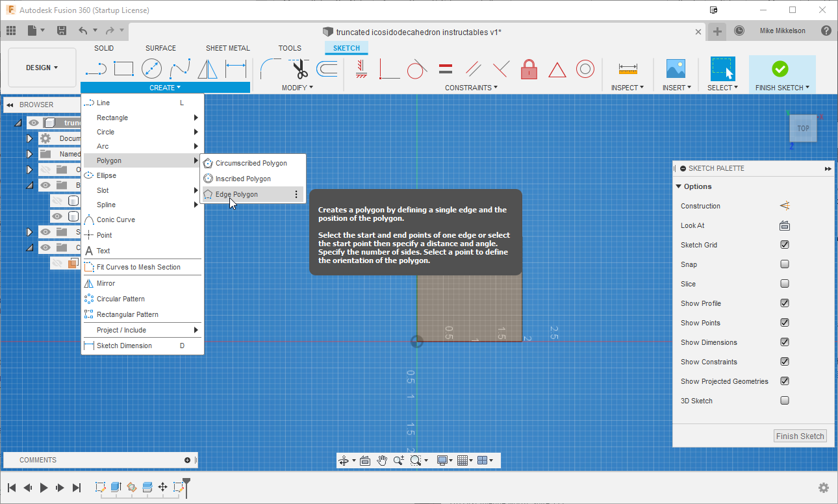
Task: Enable the Slice option
Action: coord(784,284)
